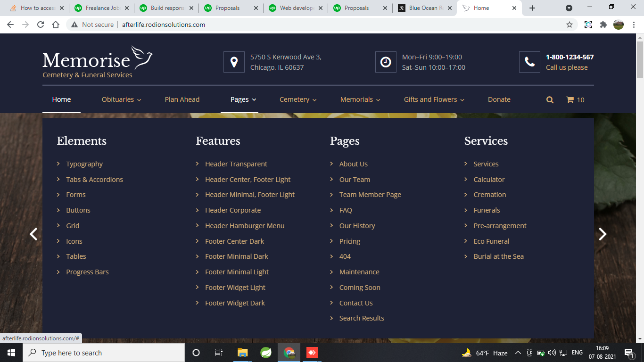Open Task View on the taskbar
The height and width of the screenshot is (362, 644).
coord(219,353)
